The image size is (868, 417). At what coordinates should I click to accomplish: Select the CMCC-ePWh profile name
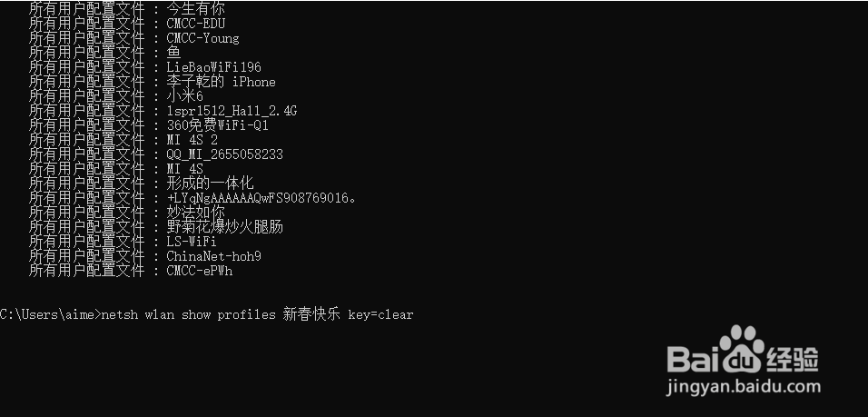pos(199,271)
